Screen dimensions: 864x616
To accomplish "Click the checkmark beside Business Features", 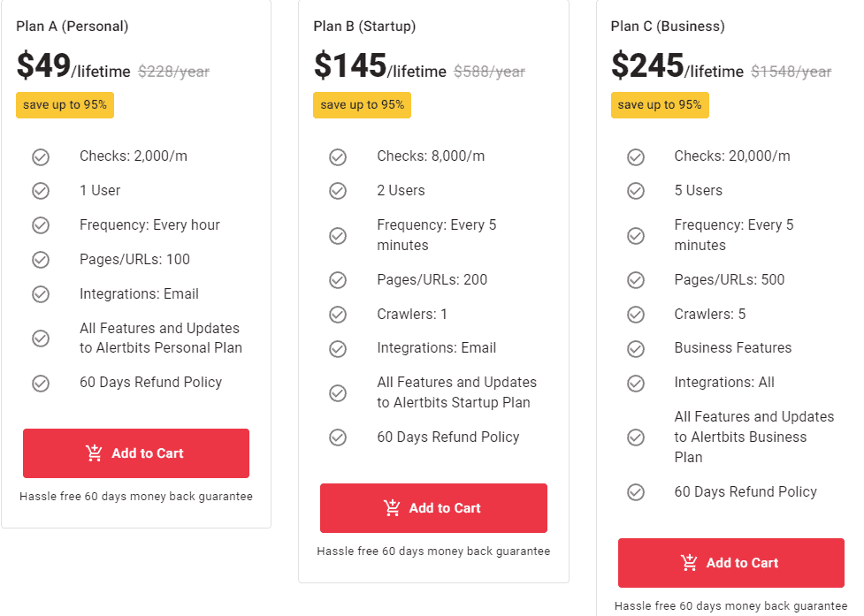I will 636,348.
